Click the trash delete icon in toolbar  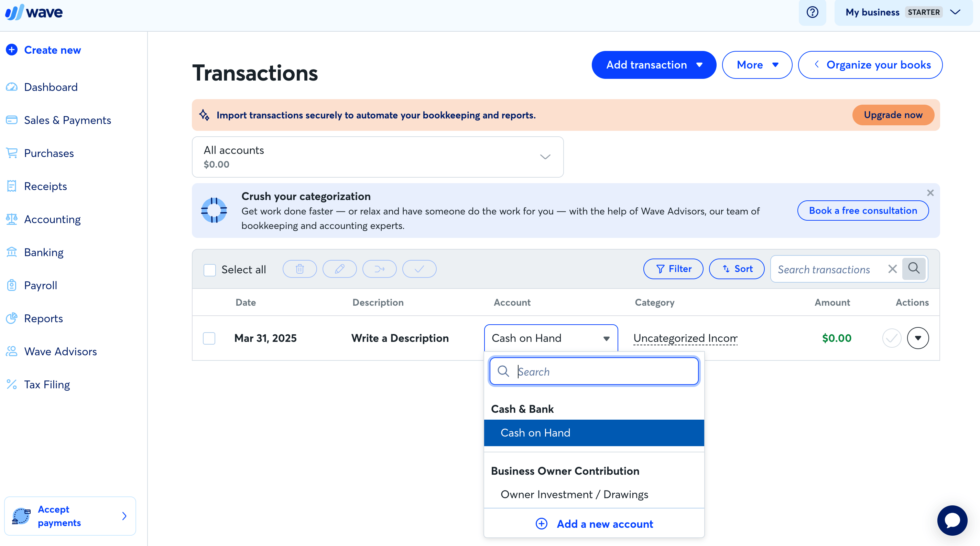point(300,269)
